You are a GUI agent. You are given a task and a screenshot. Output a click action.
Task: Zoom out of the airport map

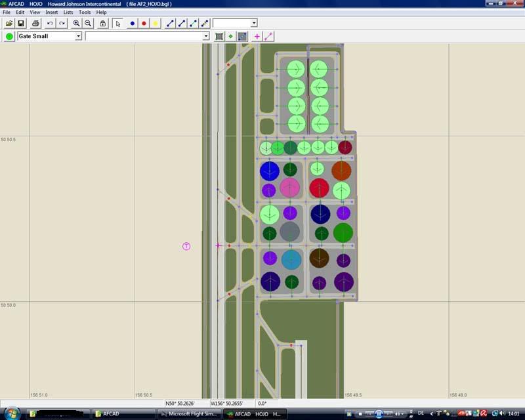click(88, 23)
